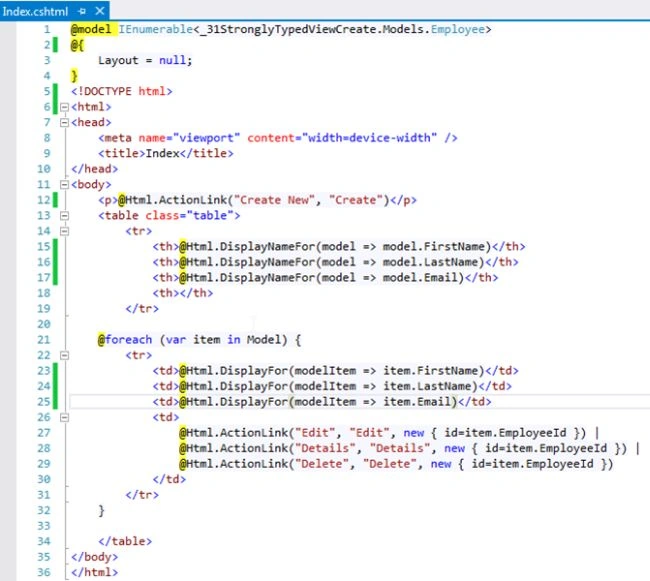The height and width of the screenshot is (581, 650).
Task: Collapse the <tr> block on line 14
Action: click(x=64, y=231)
